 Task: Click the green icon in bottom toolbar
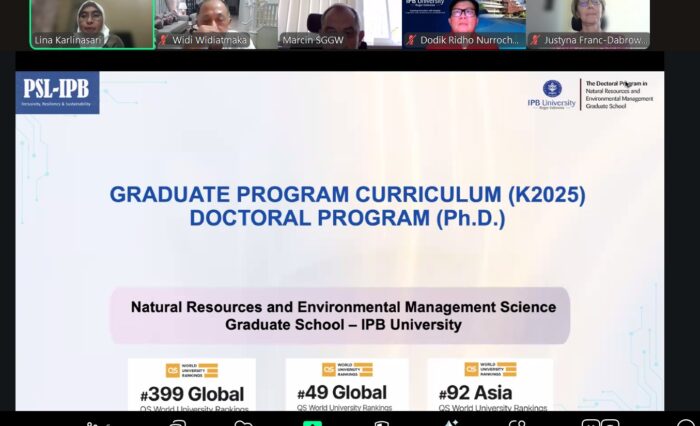coord(312,422)
